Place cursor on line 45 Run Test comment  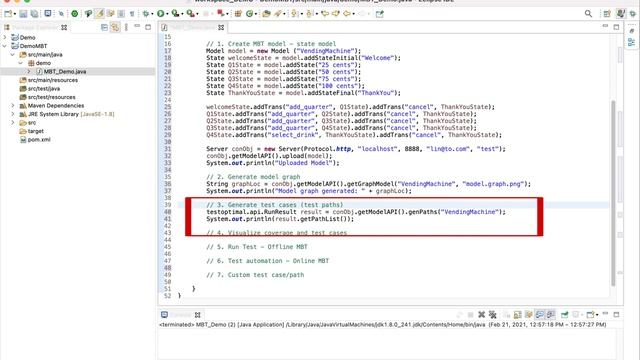(x=256, y=247)
